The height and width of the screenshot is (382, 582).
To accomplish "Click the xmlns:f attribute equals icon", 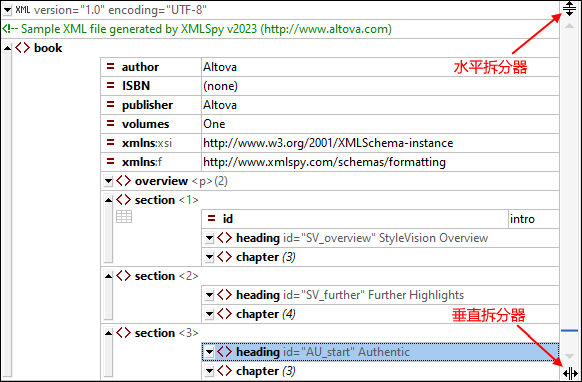I will pyautogui.click(x=110, y=161).
